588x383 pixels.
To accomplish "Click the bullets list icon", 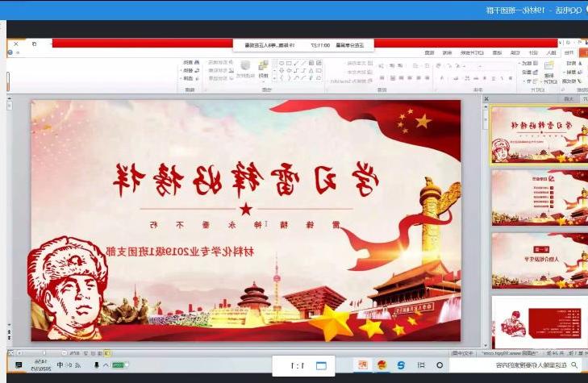I will [427, 66].
